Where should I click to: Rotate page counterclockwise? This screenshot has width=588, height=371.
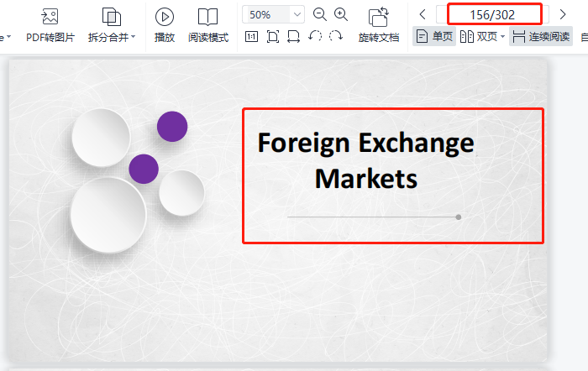315,36
